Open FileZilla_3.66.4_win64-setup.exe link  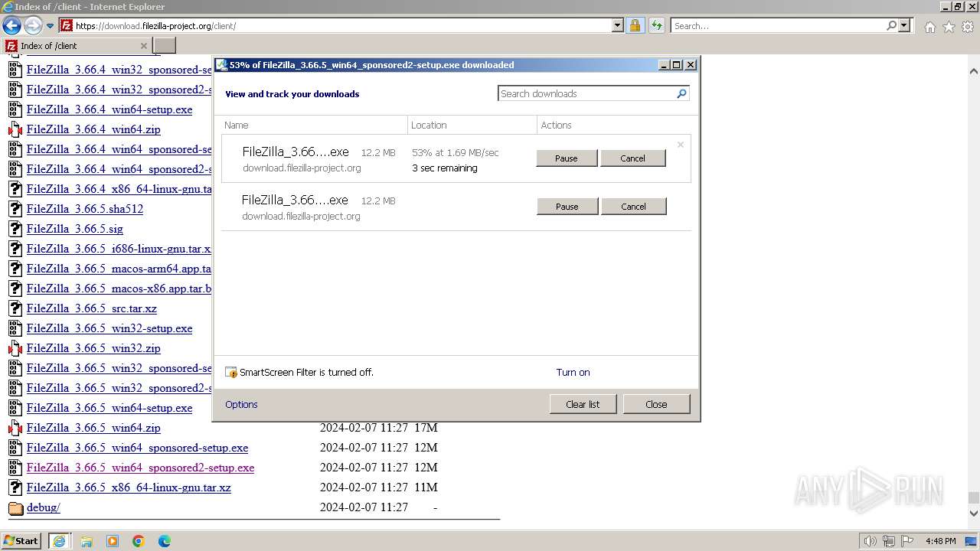109,109
